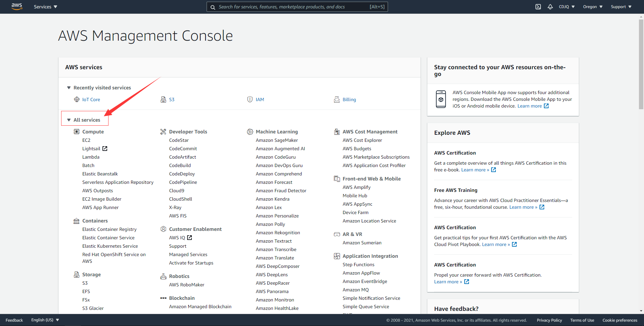This screenshot has height=326, width=644.
Task: Open Step Functions service
Action: coord(358,264)
